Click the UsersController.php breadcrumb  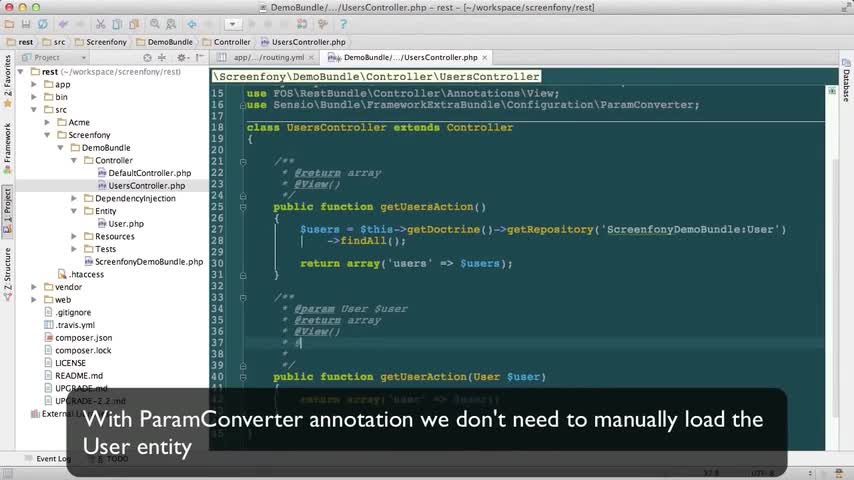303,42
